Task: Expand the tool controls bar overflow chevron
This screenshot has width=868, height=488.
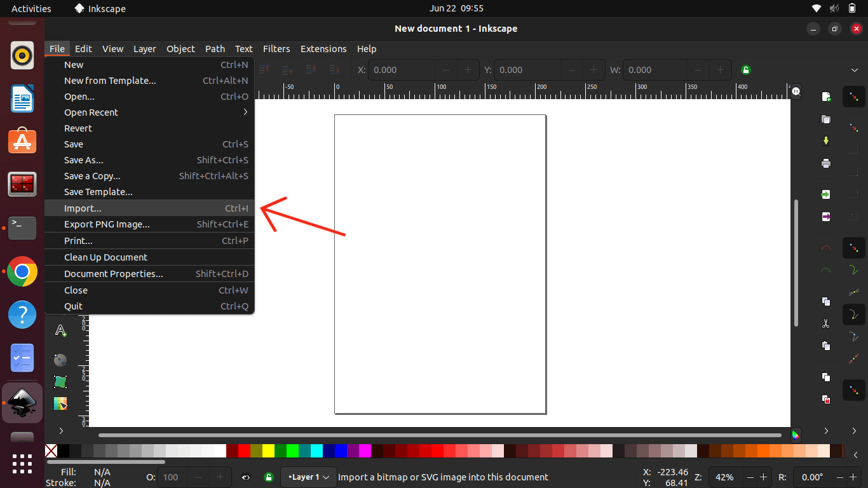Action: pyautogui.click(x=855, y=70)
